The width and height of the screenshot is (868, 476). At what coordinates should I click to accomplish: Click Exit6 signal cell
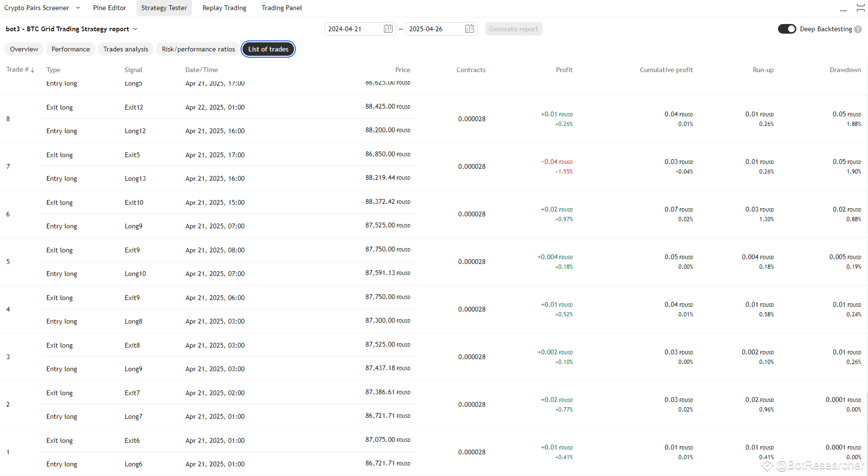[x=132, y=440]
